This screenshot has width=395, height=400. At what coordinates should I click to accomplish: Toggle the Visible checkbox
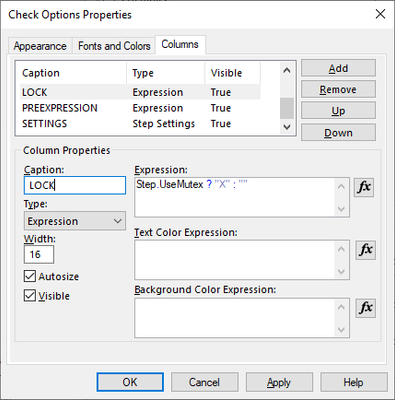coord(30,296)
